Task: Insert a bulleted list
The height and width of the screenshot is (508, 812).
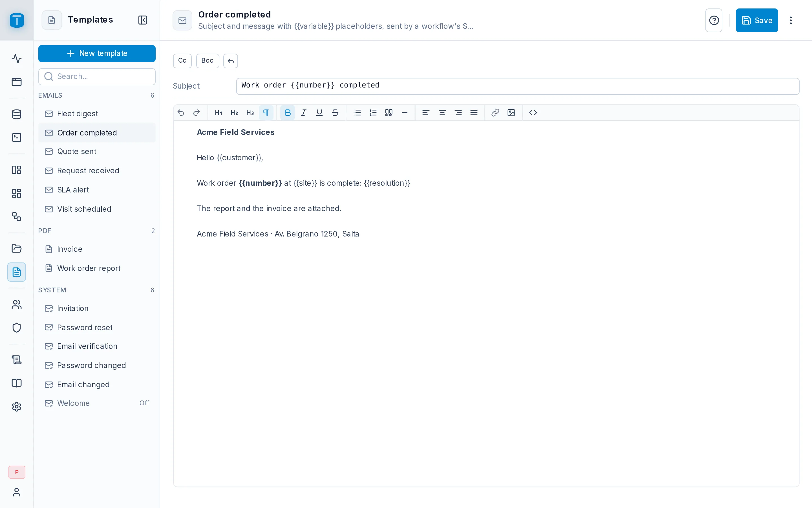Action: pyautogui.click(x=357, y=113)
